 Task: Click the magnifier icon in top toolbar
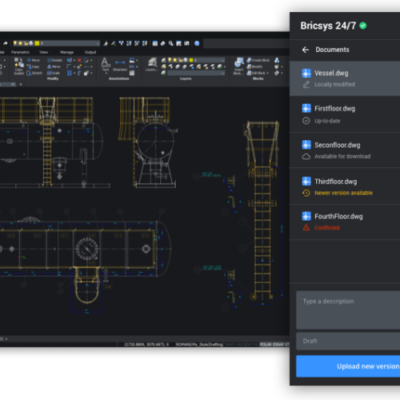coord(171,43)
